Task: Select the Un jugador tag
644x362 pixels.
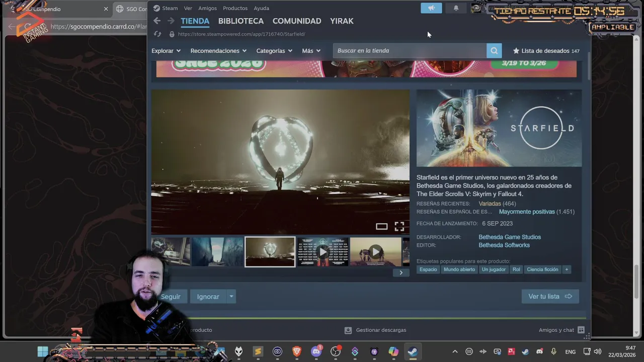Action: point(494,269)
